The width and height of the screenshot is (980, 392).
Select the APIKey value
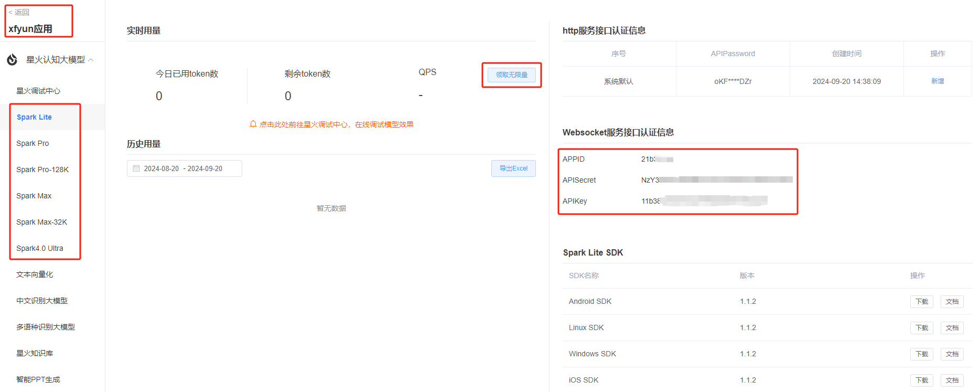704,201
